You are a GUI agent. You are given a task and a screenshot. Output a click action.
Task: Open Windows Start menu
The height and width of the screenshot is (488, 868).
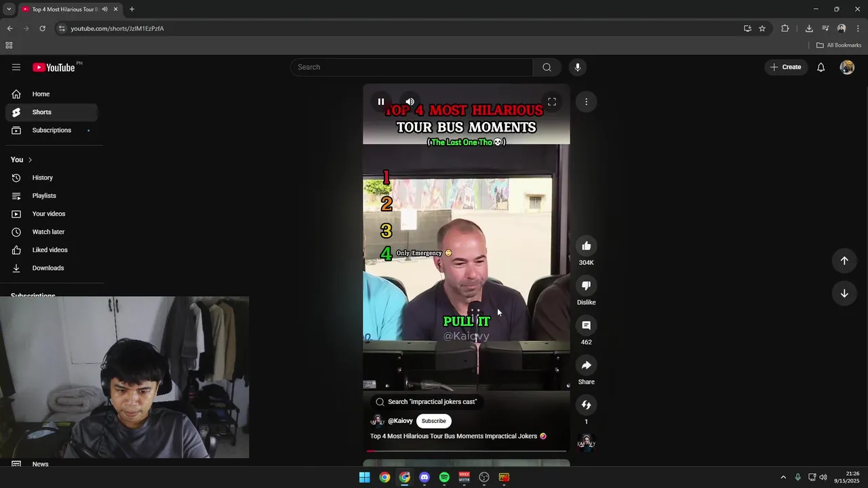click(364, 477)
